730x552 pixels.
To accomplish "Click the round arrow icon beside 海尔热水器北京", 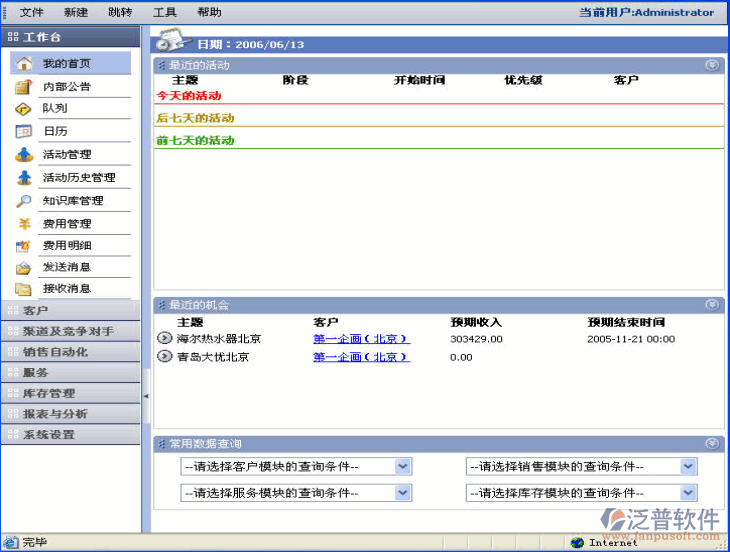I will (165, 339).
